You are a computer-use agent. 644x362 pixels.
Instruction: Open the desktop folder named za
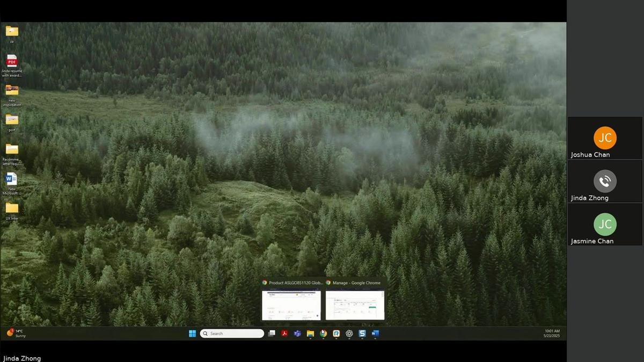click(11, 33)
